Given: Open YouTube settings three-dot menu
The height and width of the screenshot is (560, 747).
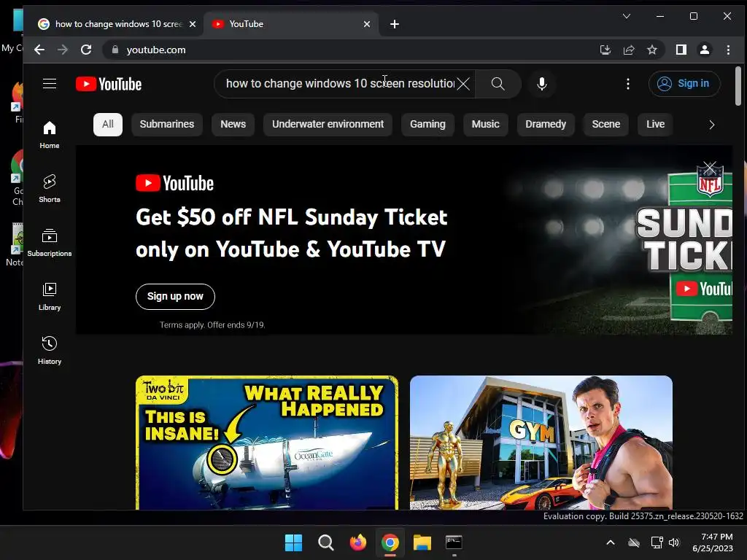Looking at the screenshot, I should [x=628, y=84].
